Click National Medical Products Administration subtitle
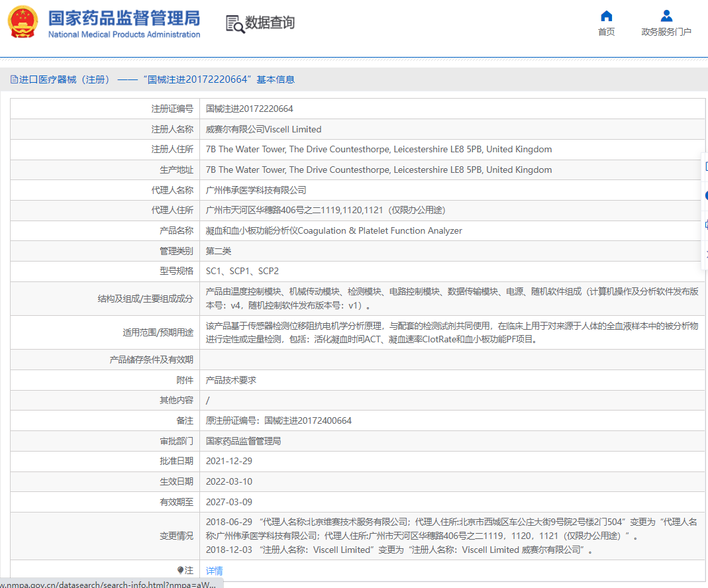708x588 pixels. coord(124,34)
